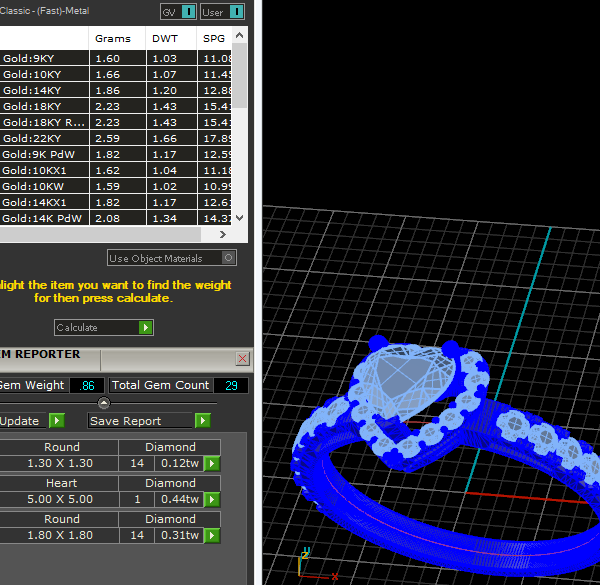600x585 pixels.
Task: Click green arrow for 0.31tw diamond row
Action: click(x=211, y=535)
